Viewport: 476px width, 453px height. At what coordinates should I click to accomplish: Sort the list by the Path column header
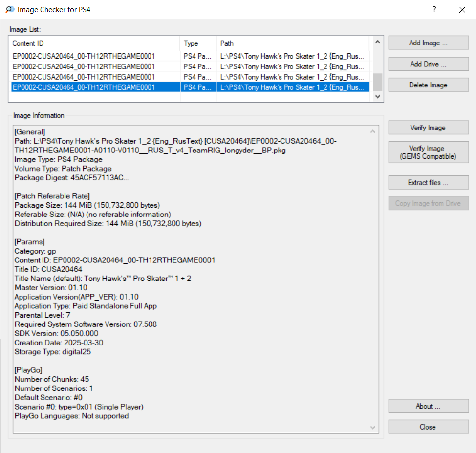coord(293,43)
